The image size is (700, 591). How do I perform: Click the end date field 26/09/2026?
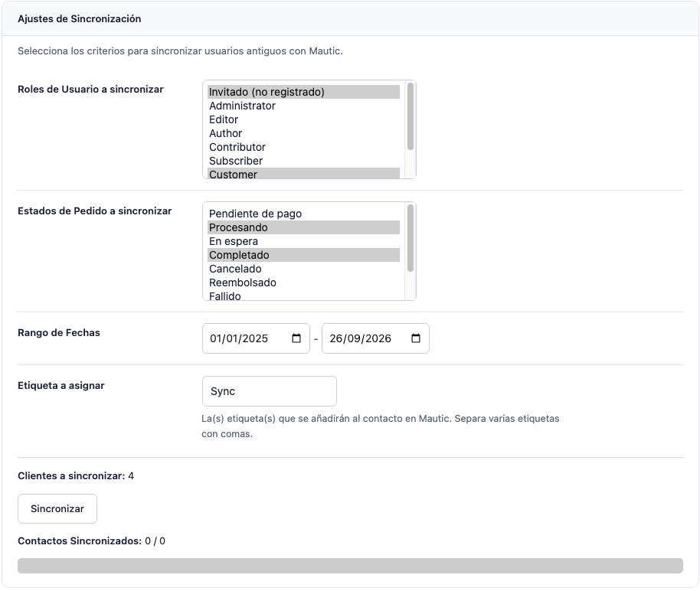click(x=375, y=338)
